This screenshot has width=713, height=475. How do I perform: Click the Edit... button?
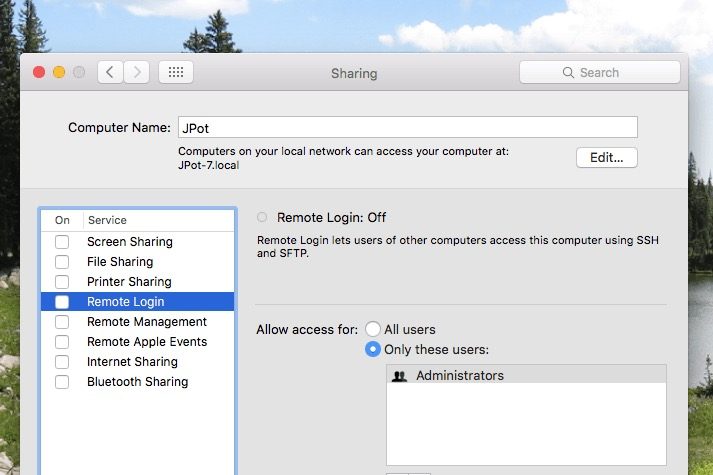pyautogui.click(x=606, y=157)
